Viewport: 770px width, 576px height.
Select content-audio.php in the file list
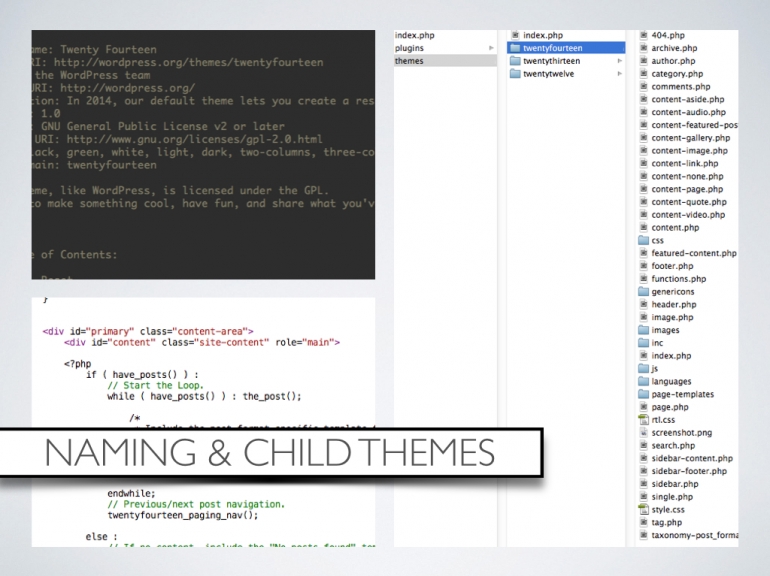click(x=688, y=112)
